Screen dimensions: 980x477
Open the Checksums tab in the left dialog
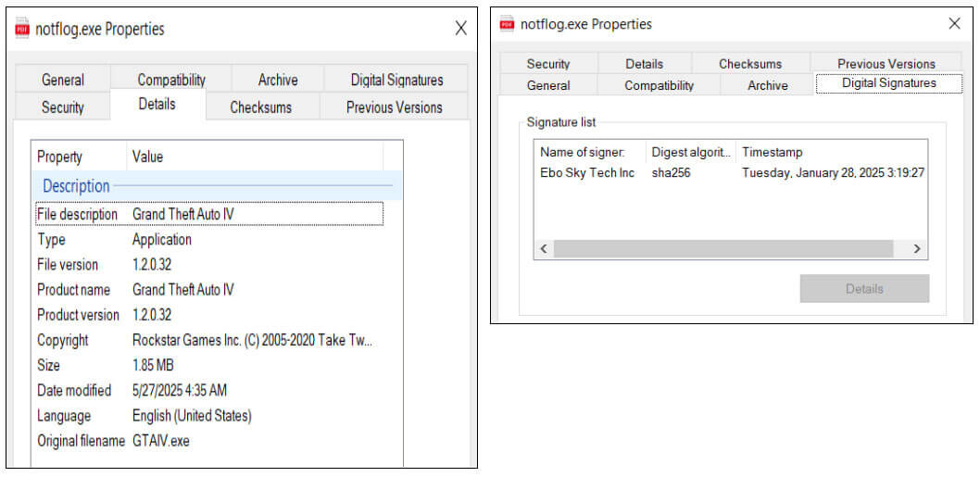(x=262, y=107)
